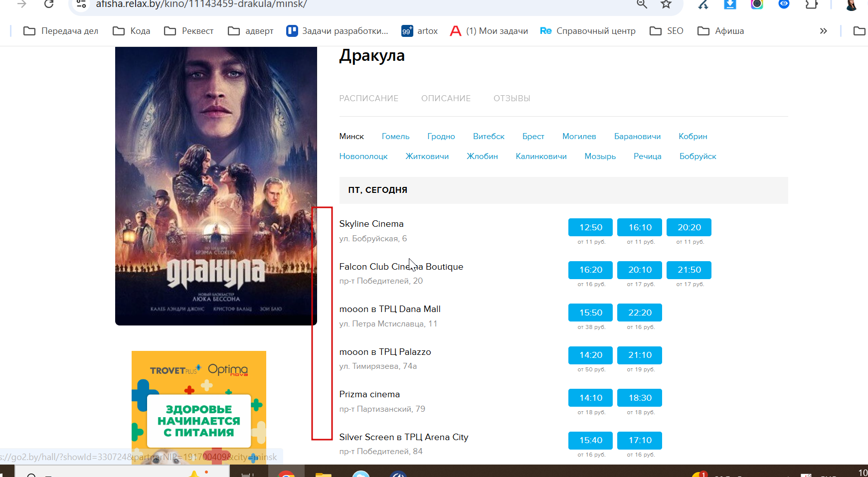This screenshot has height=477, width=868.
Task: Open the profile avatar in browser toolbar
Action: 852,5
